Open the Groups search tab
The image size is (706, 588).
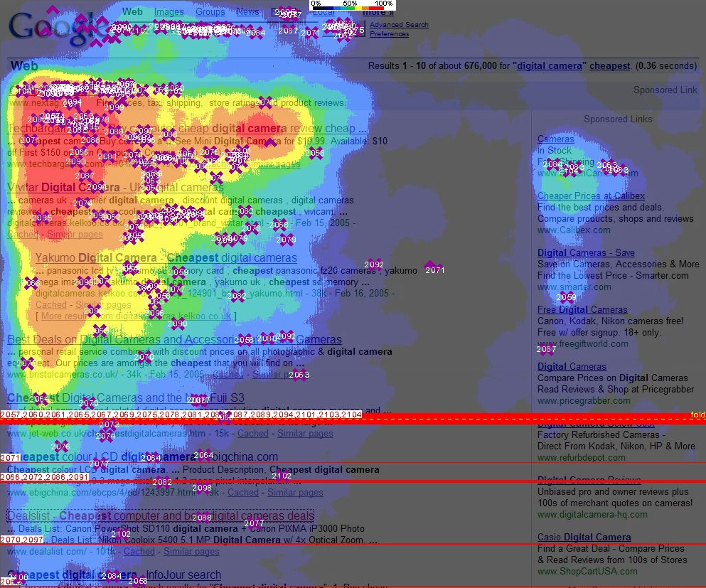point(210,11)
